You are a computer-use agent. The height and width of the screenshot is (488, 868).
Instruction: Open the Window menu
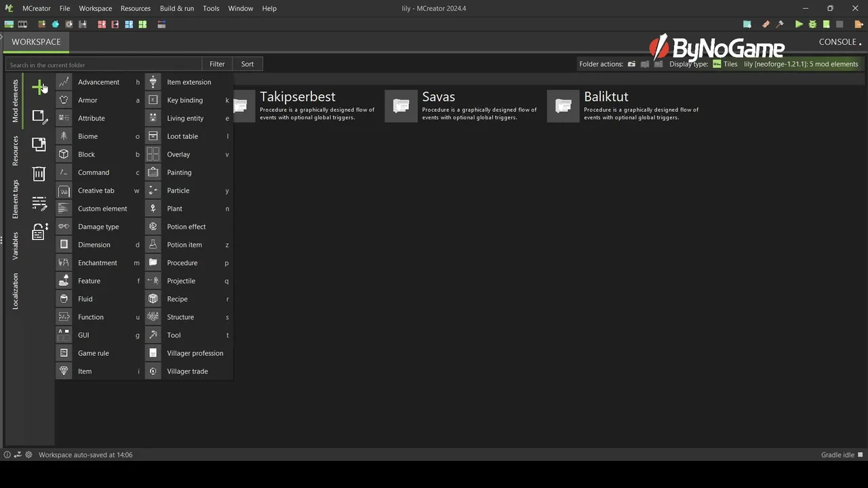[x=241, y=8]
